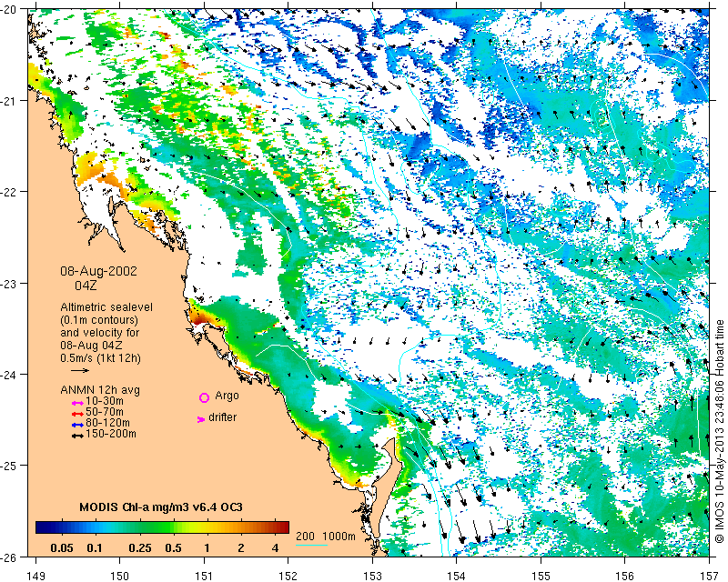Click the latitude label -24
The image size is (728, 582).
click(x=8, y=374)
